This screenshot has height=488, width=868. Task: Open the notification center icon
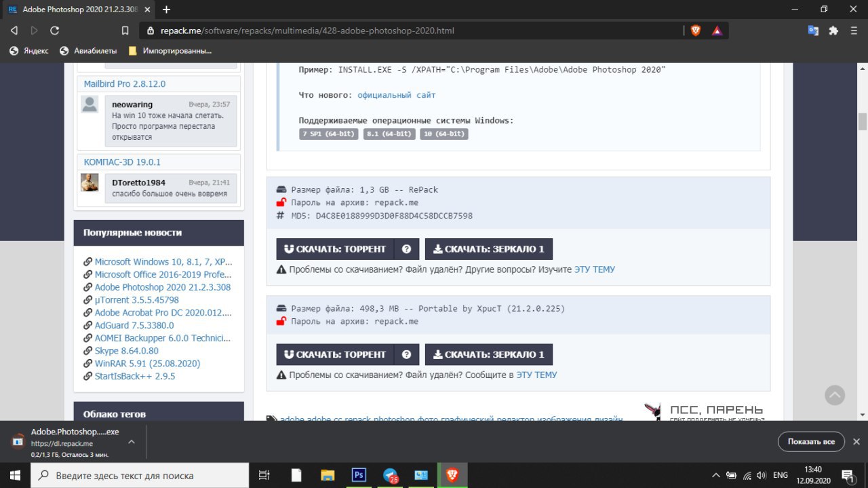coord(848,475)
